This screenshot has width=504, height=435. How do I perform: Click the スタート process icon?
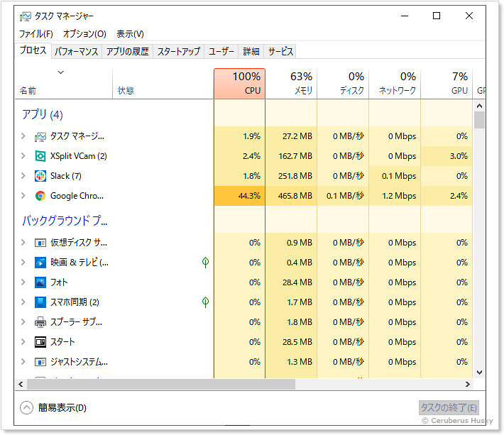[x=40, y=342]
